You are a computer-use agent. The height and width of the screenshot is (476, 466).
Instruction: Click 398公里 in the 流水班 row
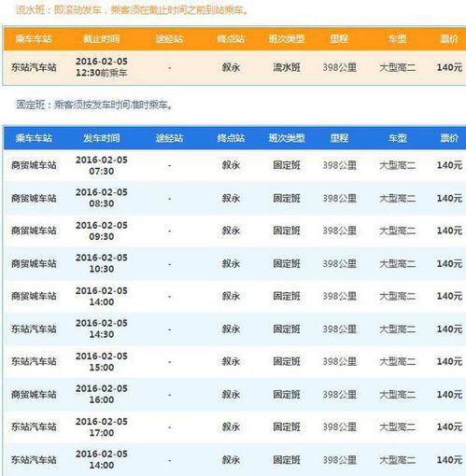[340, 67]
